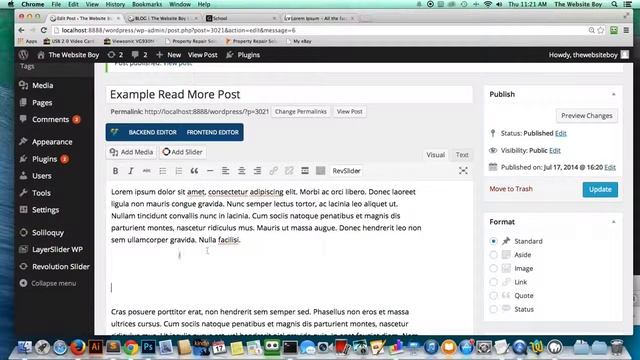The height and width of the screenshot is (360, 640).
Task: Collapse the Publish panel
Action: click(613, 94)
